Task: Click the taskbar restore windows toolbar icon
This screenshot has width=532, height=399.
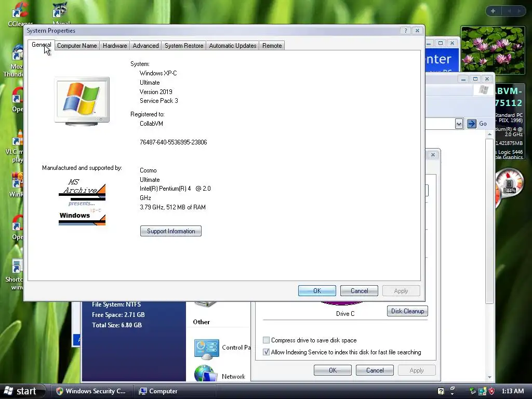Action: pyautogui.click(x=453, y=389)
